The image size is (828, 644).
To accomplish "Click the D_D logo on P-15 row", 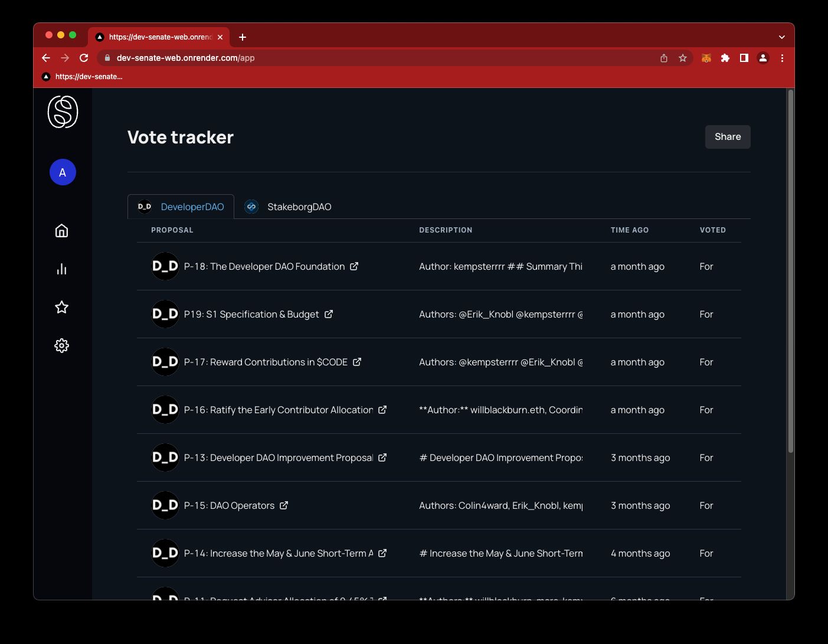I will 165,505.
